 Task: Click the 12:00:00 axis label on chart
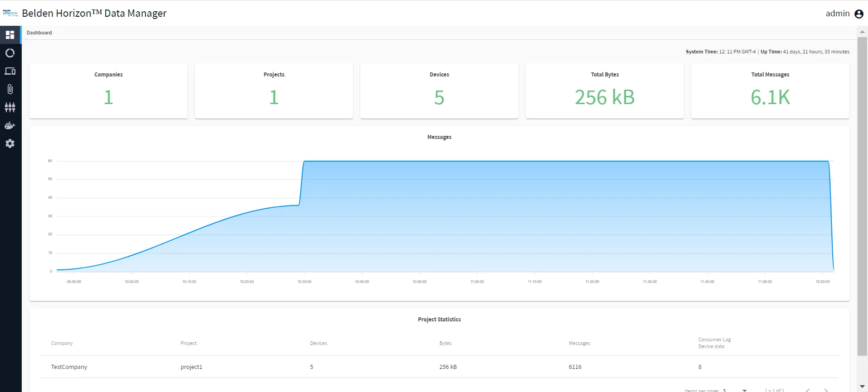click(823, 282)
